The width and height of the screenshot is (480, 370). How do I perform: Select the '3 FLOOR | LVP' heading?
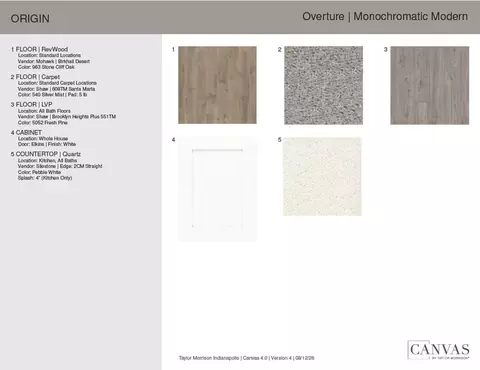tap(32, 104)
